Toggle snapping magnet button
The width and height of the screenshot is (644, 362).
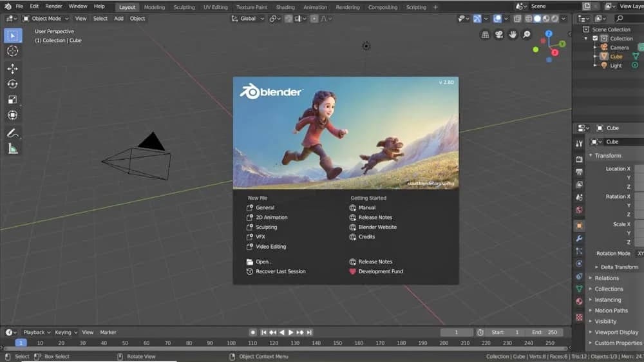click(289, 19)
